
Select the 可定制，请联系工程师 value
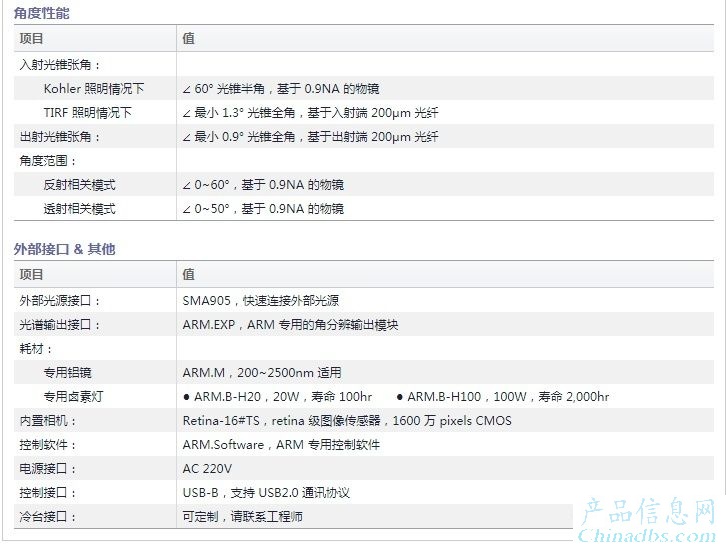242,517
